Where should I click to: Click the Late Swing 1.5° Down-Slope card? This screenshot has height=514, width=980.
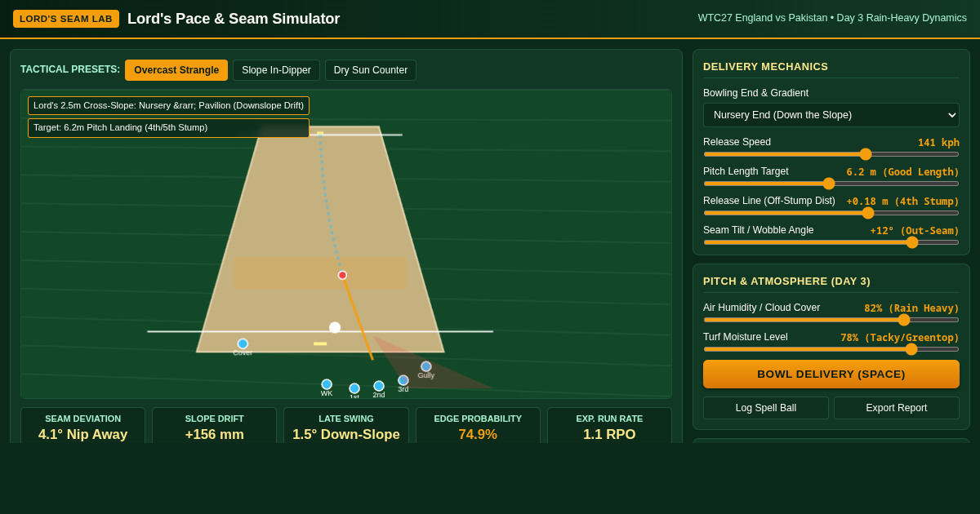[x=346, y=427]
